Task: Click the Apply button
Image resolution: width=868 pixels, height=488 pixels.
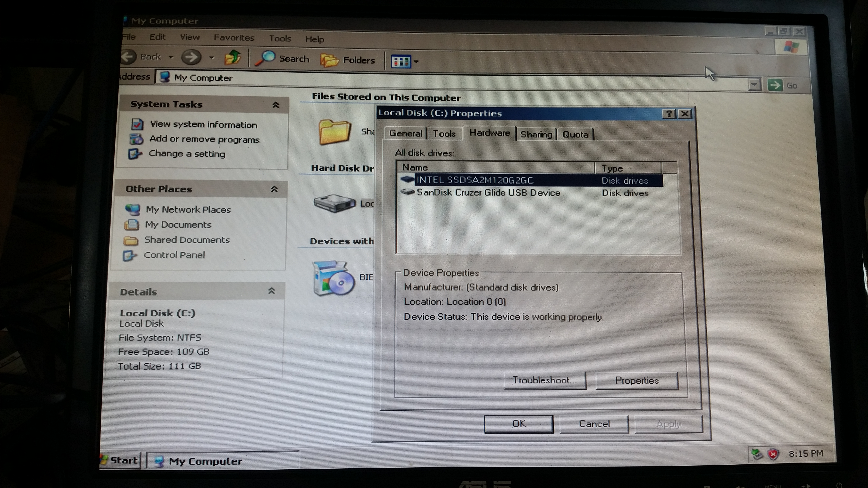Action: click(668, 424)
